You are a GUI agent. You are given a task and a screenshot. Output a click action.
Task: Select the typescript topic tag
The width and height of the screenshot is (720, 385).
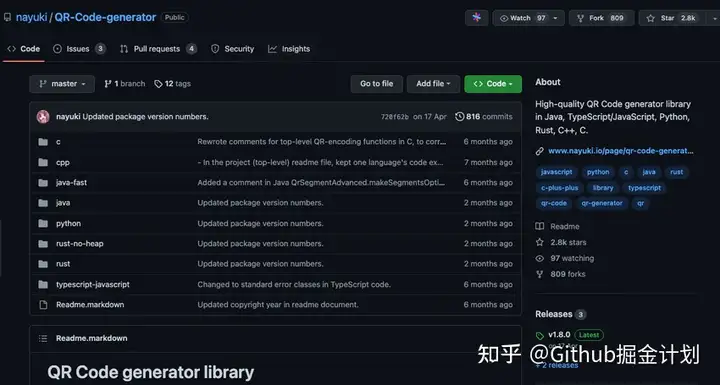(644, 187)
